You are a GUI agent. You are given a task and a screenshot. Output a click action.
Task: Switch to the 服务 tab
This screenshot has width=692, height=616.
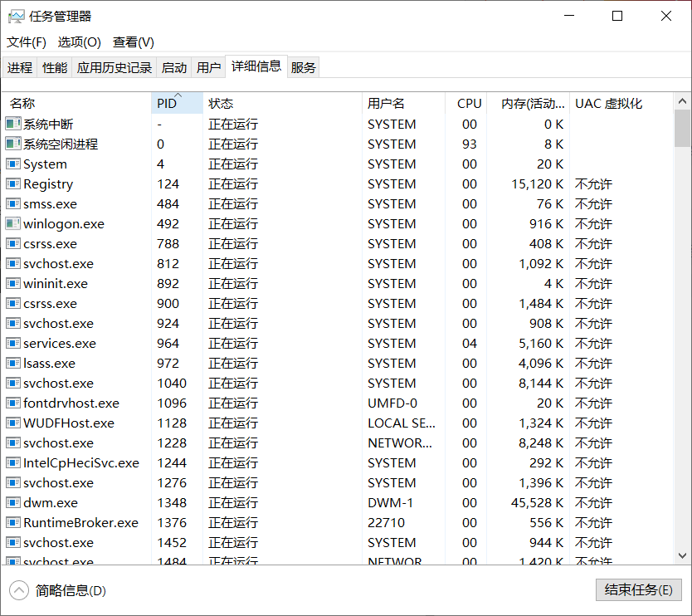pyautogui.click(x=303, y=67)
